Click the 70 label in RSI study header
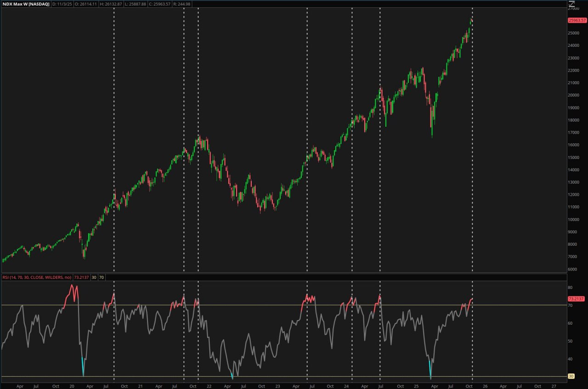 pos(101,278)
